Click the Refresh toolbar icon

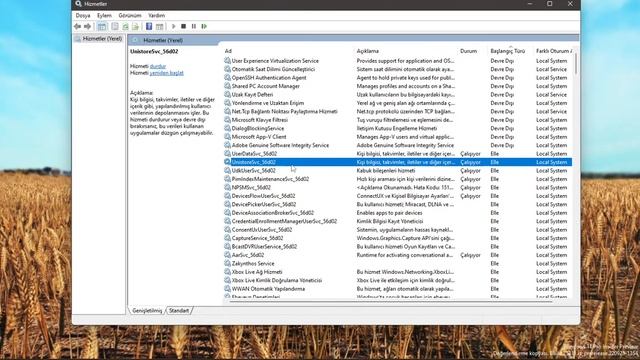pos(125,27)
